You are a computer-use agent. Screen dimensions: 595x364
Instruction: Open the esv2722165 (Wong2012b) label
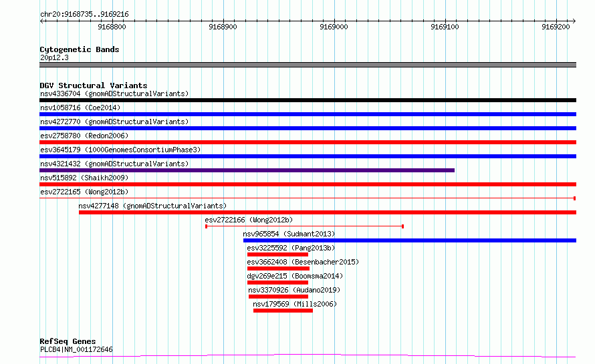click(x=84, y=192)
